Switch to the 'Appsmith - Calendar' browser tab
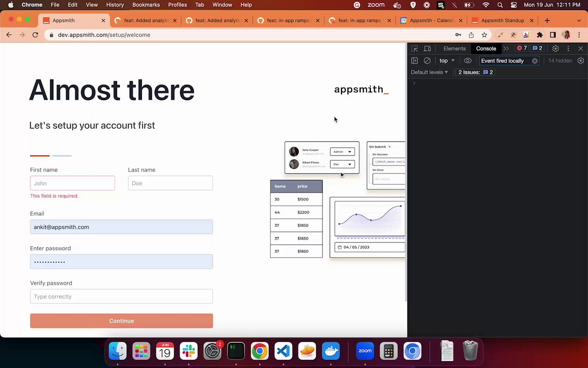This screenshot has width=588, height=368. [431, 21]
